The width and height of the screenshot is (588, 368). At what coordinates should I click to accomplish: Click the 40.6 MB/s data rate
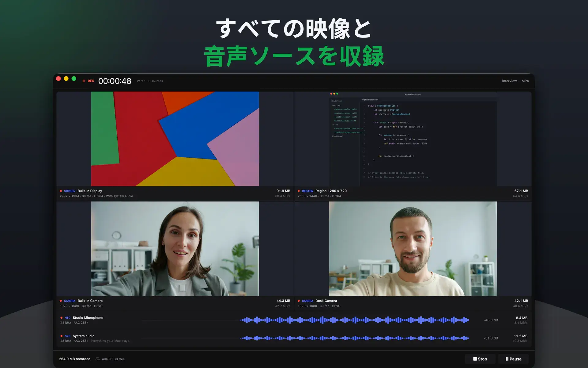(521, 306)
